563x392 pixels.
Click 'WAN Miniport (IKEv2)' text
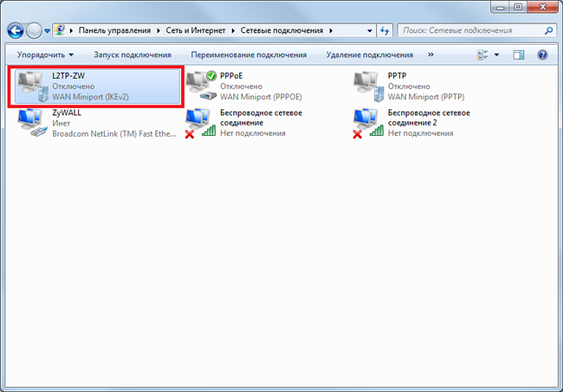(x=90, y=97)
